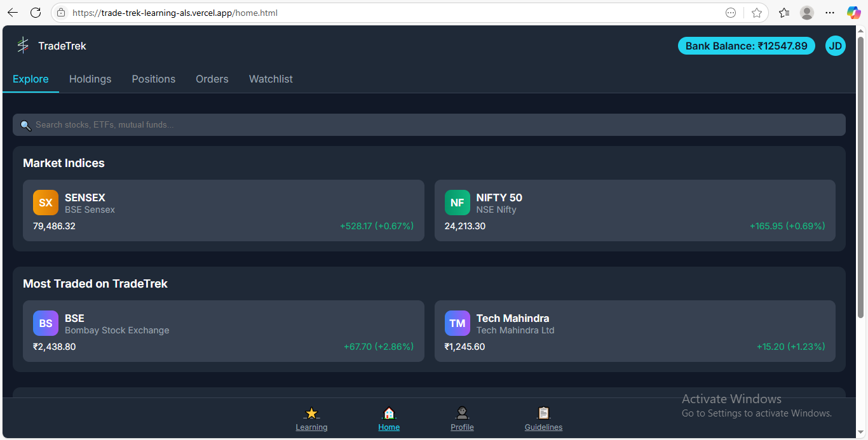Click SENSEX change +528.17 (+0.67%)
The image size is (868, 440).
click(377, 226)
